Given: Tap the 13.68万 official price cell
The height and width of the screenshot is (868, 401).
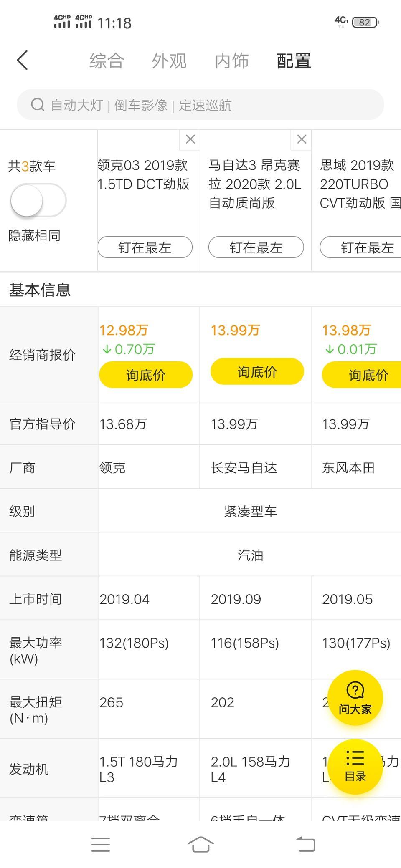Looking at the screenshot, I should 149,424.
